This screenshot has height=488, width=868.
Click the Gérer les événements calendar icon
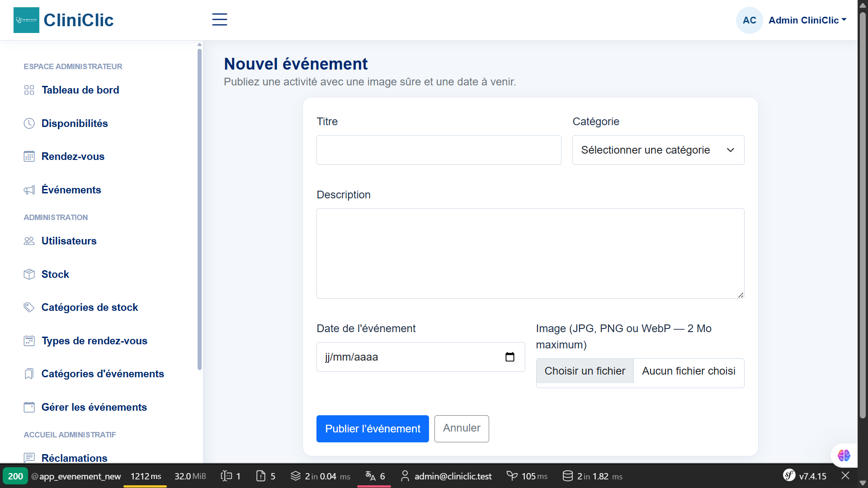pyautogui.click(x=29, y=407)
